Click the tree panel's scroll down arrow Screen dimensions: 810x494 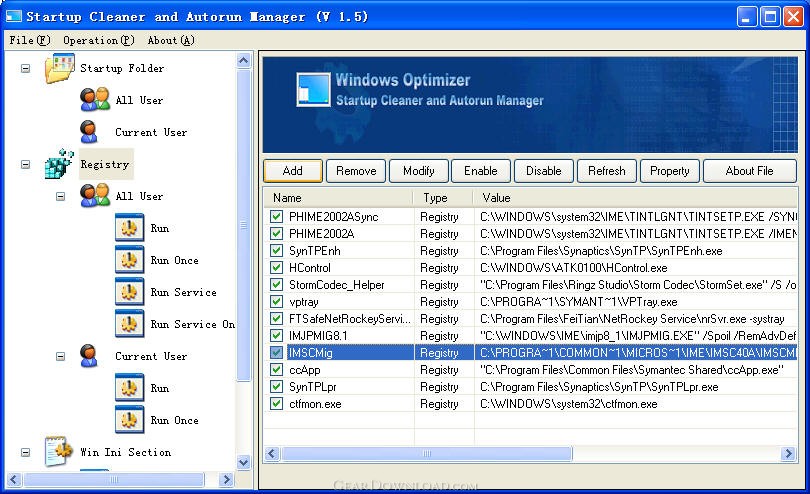coord(244,462)
